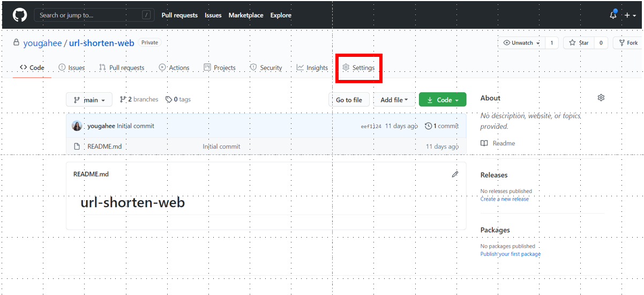
Task: Open README.md file in file list
Action: click(x=104, y=146)
